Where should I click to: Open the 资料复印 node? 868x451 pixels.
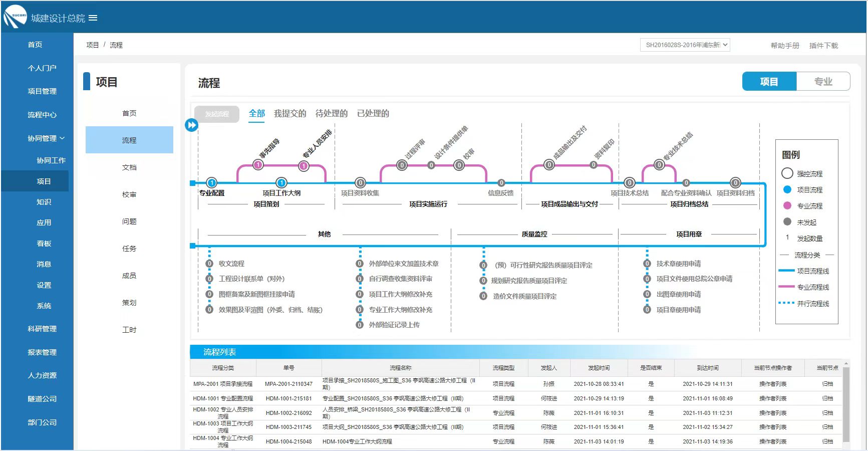pos(594,165)
